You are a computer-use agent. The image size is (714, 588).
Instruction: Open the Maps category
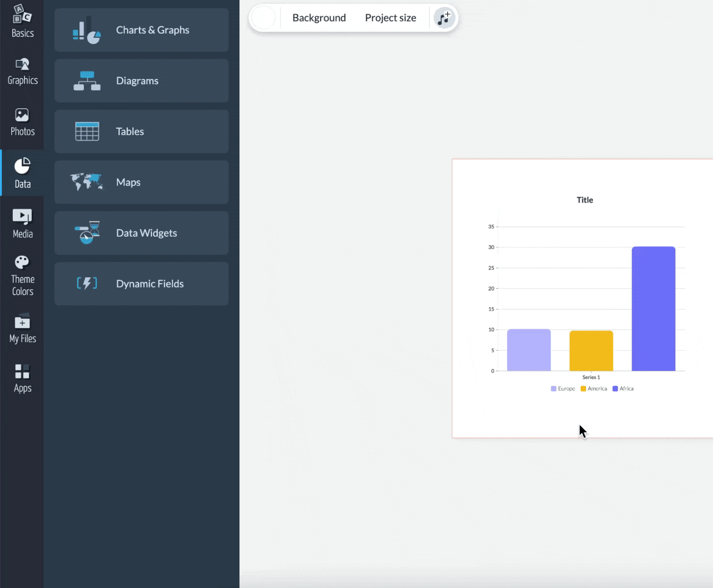tap(141, 182)
